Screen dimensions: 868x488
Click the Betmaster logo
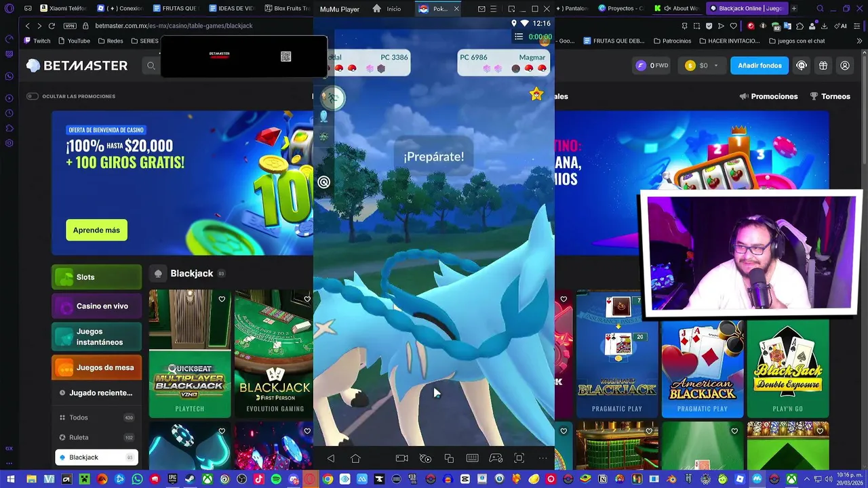[77, 66]
